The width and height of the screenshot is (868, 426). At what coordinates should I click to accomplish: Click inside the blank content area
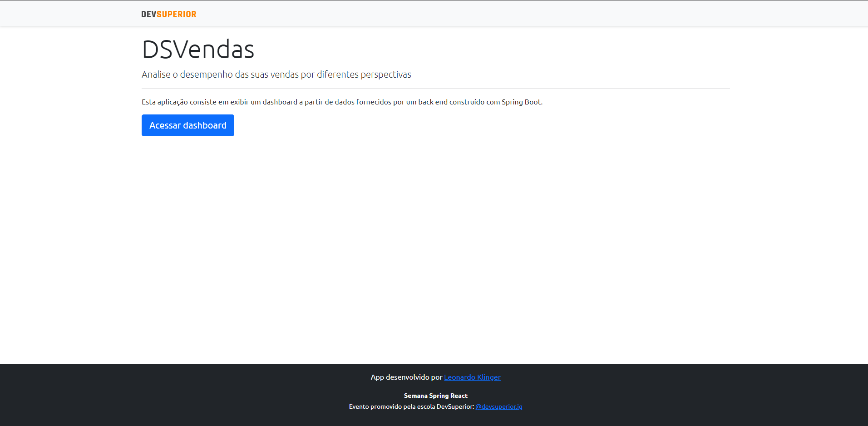click(x=434, y=250)
